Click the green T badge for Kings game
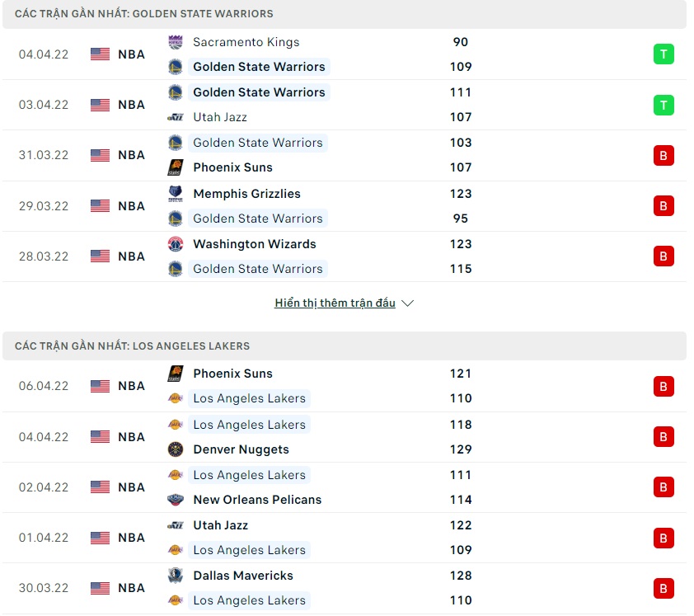 (664, 54)
